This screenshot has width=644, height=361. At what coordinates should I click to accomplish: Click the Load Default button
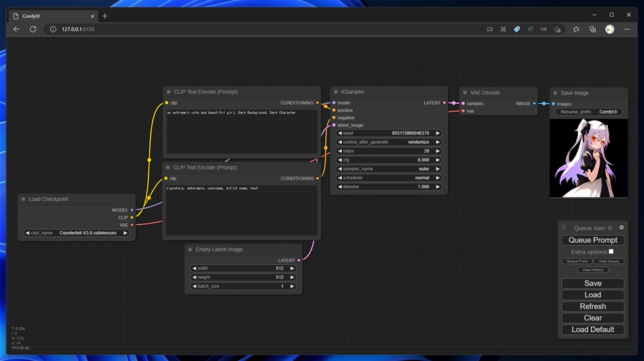593,329
